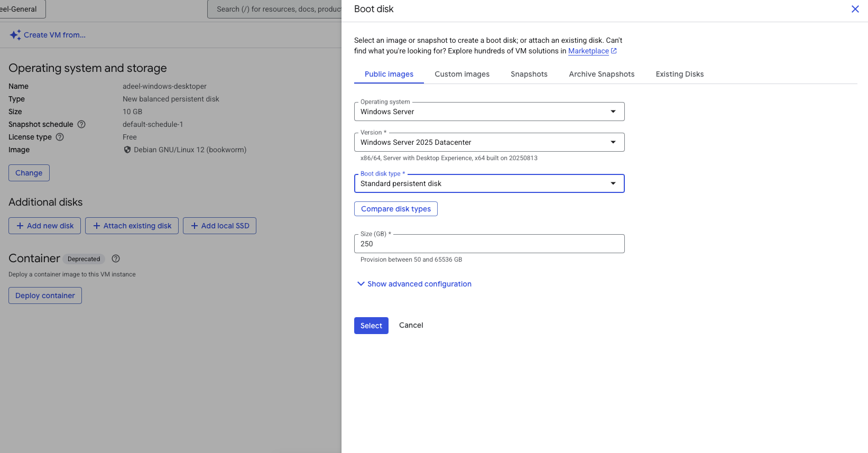Switch to Custom images tab
Viewport: 868px width, 453px height.
[462, 74]
